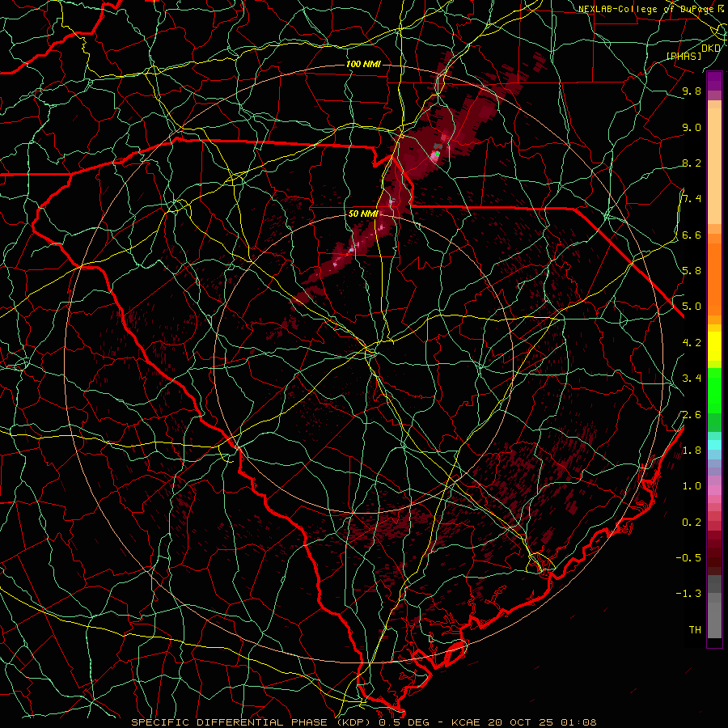
Task: Click the 2.6 value on the color scale
Action: coord(692,415)
